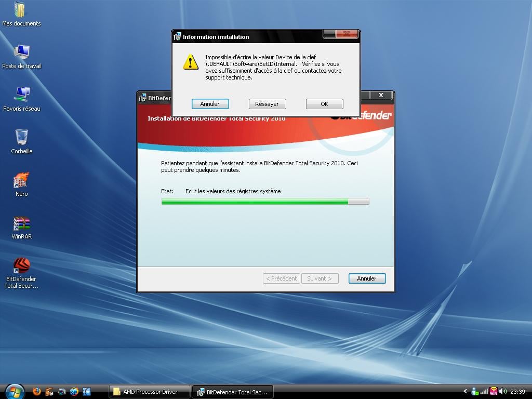
Task: Click the 'Patientez pendant que l'assistant installe' text
Action: point(259,167)
